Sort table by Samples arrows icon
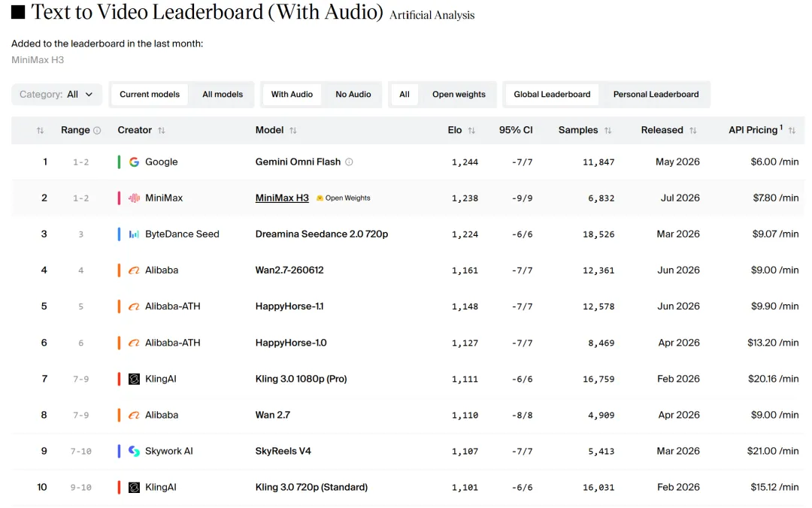This screenshot has height=508, width=812. [608, 131]
